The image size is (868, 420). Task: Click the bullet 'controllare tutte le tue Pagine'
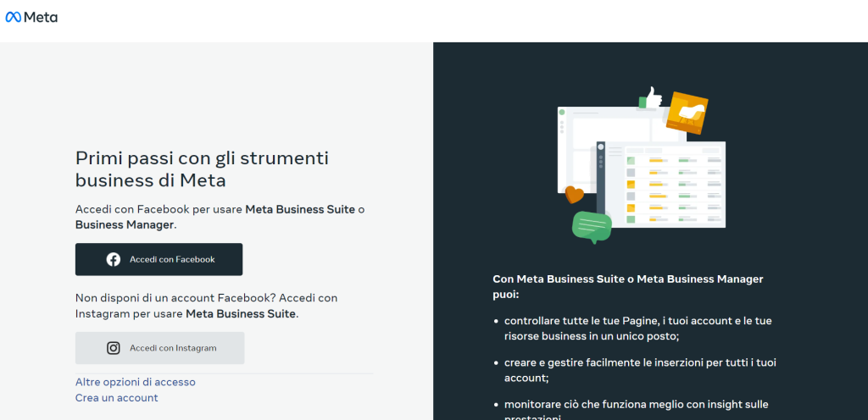click(637, 329)
